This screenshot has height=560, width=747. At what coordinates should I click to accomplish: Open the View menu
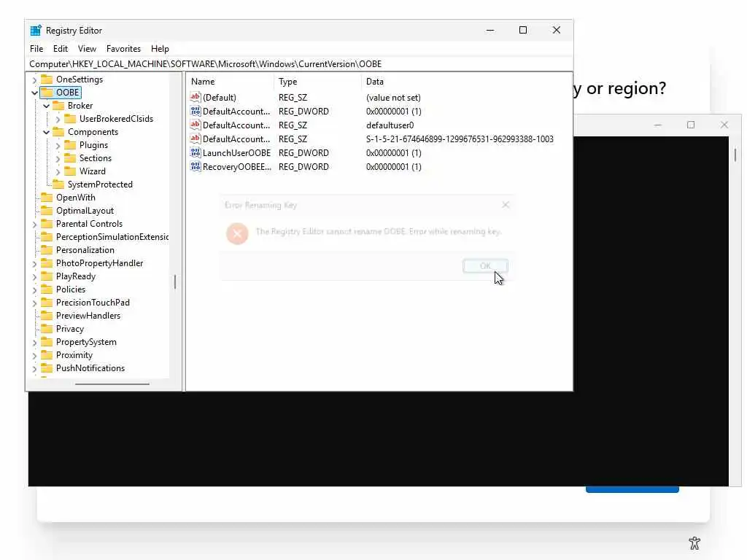(88, 49)
